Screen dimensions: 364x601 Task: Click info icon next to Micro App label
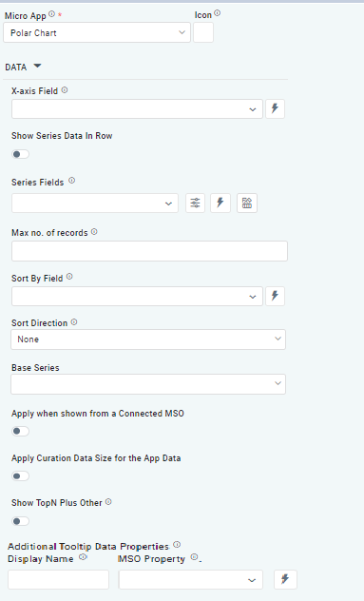pyautogui.click(x=51, y=14)
